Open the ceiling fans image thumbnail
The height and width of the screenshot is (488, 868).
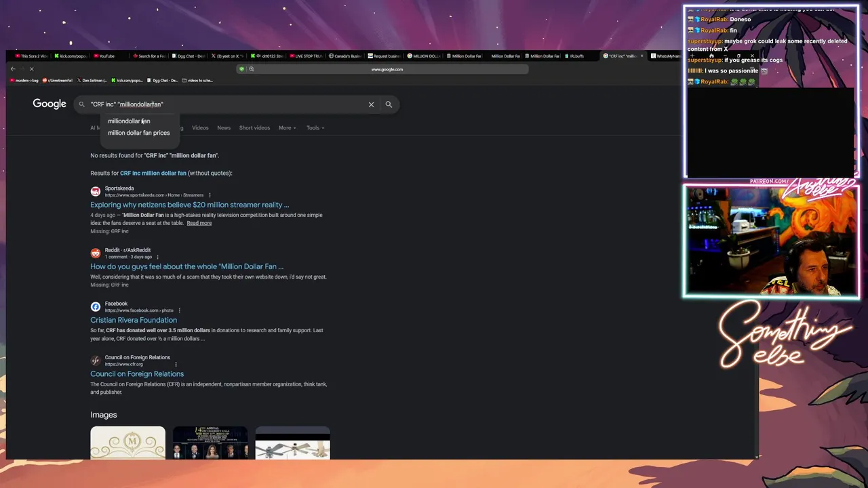point(293,443)
